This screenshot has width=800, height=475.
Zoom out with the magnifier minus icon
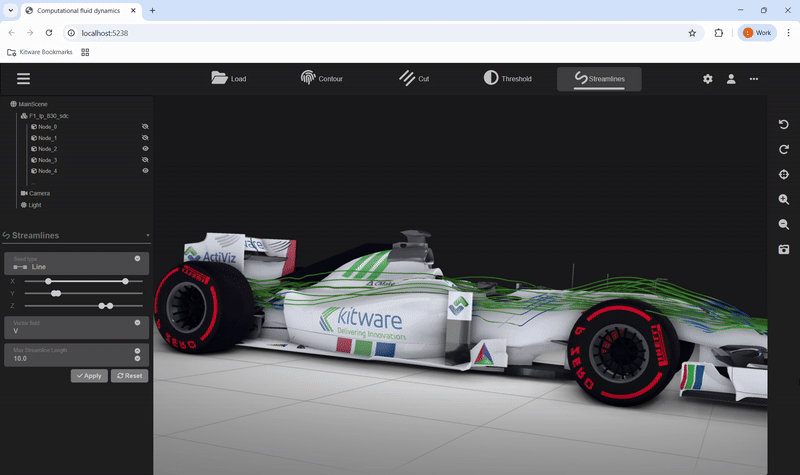point(784,225)
